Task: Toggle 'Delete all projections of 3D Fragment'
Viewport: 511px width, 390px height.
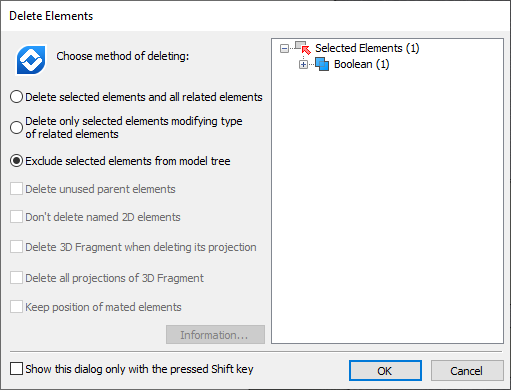Action: [16, 278]
